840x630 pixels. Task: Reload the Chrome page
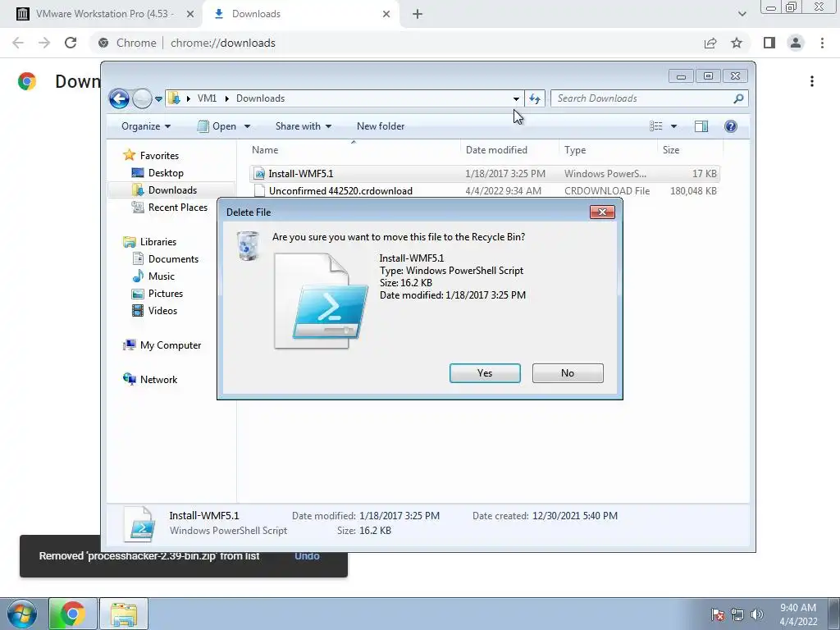click(71, 43)
